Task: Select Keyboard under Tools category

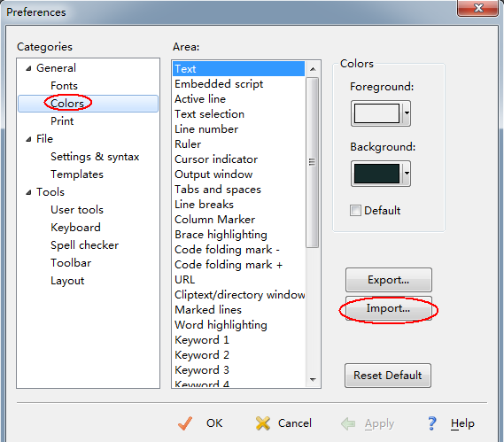Action: pyautogui.click(x=75, y=228)
